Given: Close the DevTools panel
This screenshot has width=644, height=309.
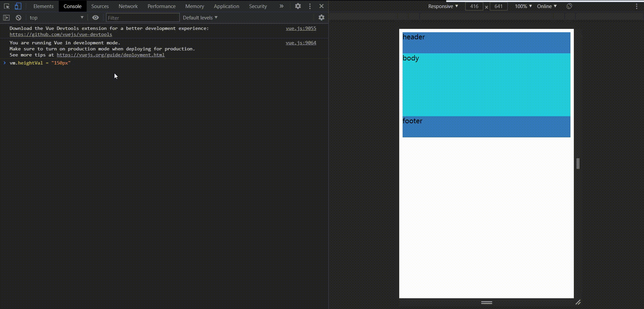Looking at the screenshot, I should pyautogui.click(x=321, y=6).
